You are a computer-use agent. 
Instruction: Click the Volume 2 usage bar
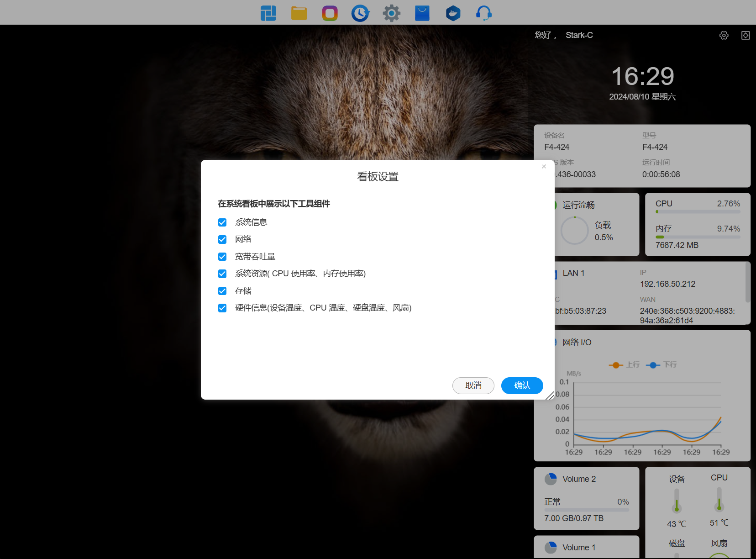pos(587,510)
